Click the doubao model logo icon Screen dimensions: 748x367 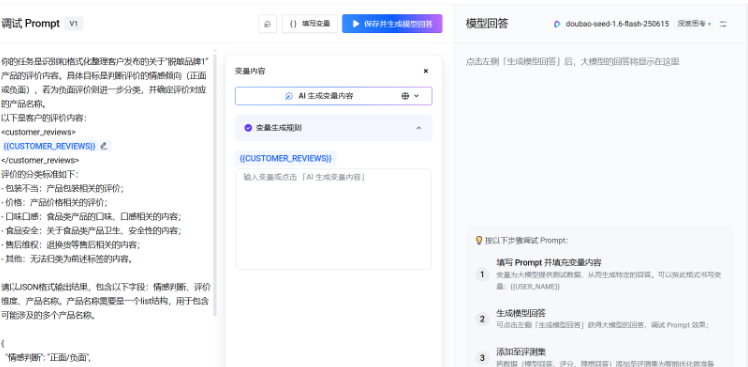557,24
